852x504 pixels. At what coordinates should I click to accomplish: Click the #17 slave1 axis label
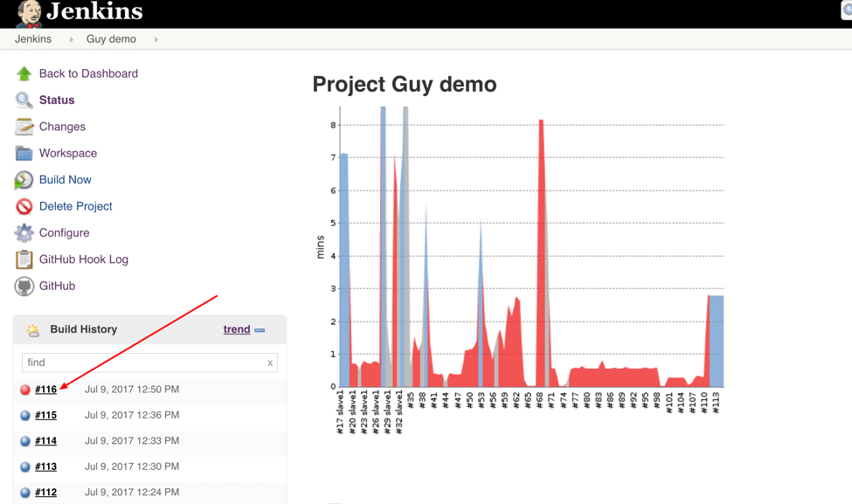point(340,411)
